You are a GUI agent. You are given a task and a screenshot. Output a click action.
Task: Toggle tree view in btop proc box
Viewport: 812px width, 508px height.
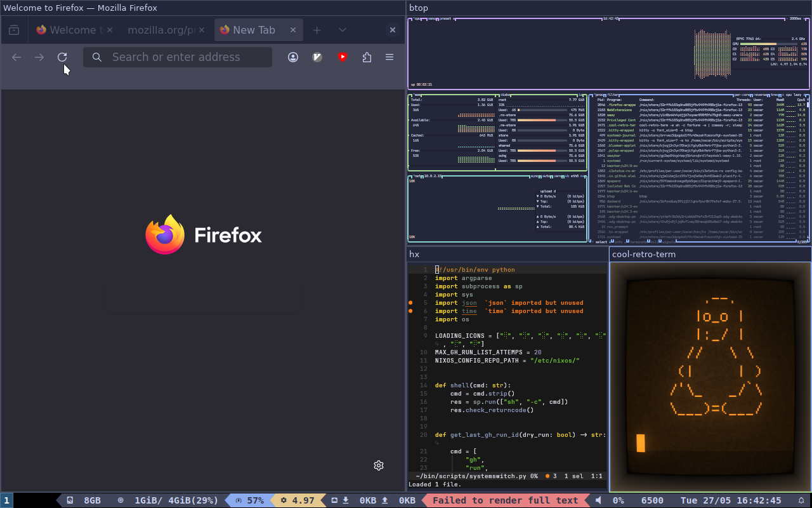775,95
